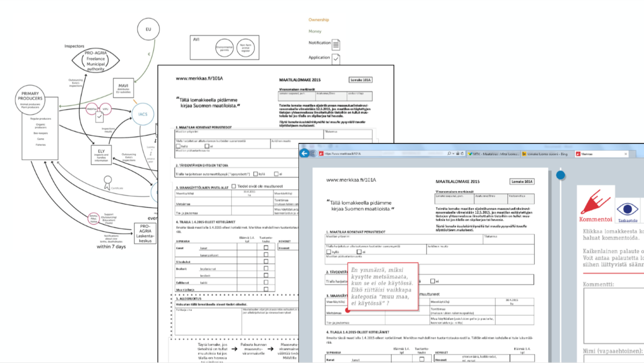This screenshot has width=644, height=363.
Task: Tick the Siitoskukot tuotantotauko box, middle form
Action: [x=266, y=261]
